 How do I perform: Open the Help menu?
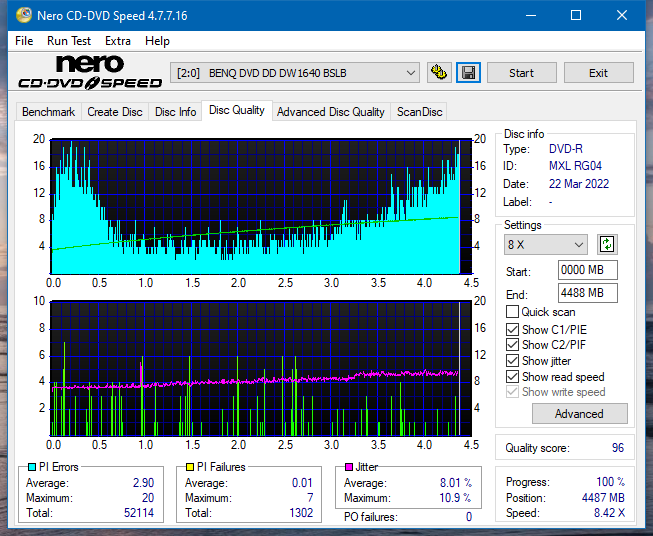tap(157, 41)
